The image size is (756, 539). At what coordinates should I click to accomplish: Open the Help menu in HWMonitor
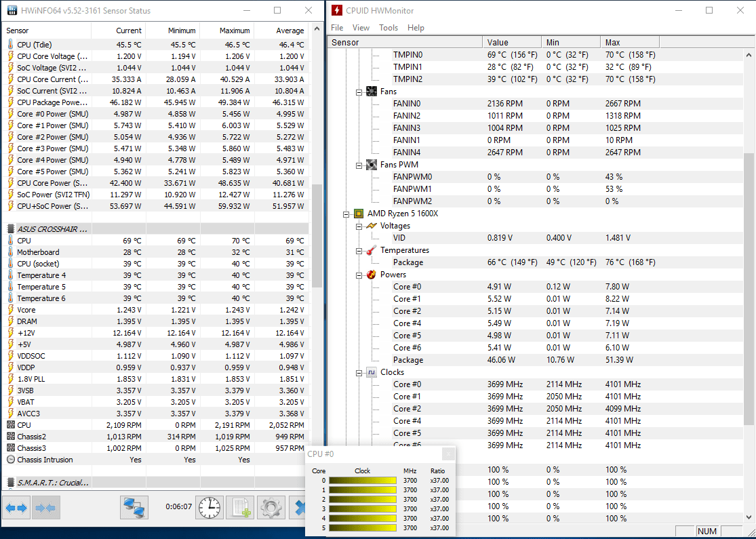(416, 28)
